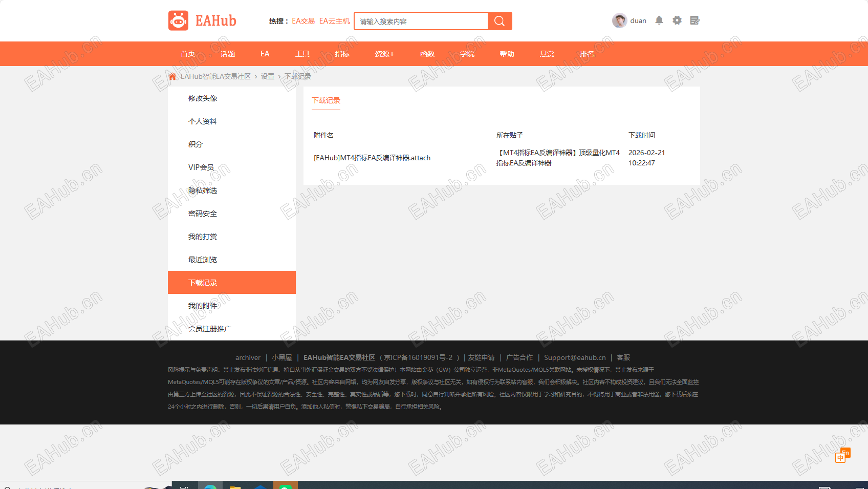Click the 下载时间 column header

click(642, 135)
